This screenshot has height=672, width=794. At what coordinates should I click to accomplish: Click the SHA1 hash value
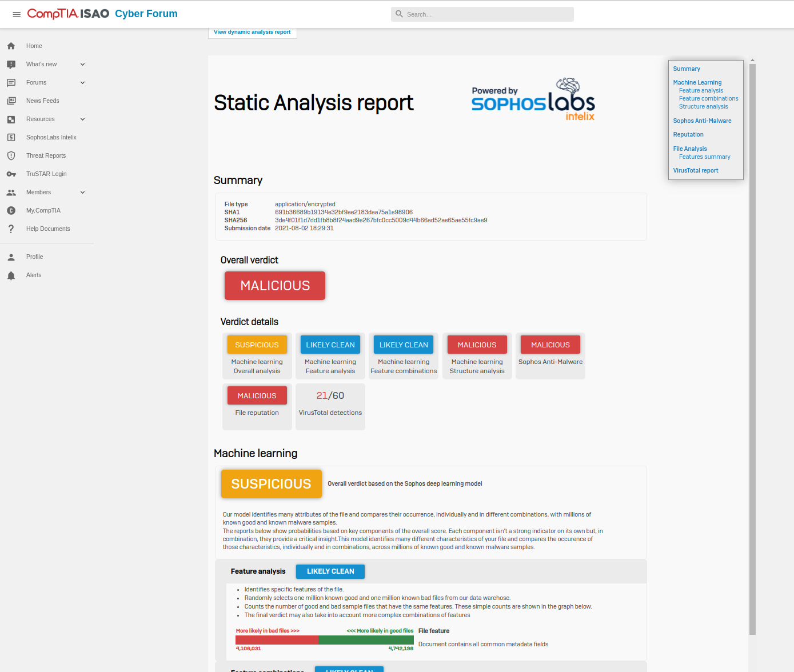[x=344, y=212]
